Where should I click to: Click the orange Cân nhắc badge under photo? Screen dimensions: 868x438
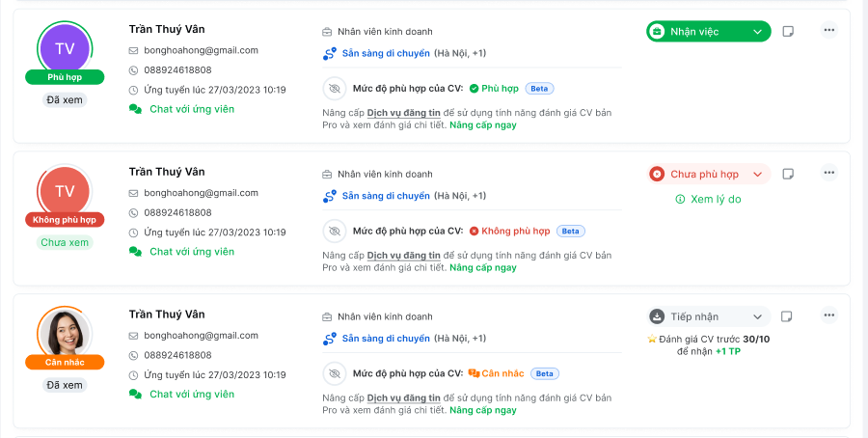click(65, 362)
